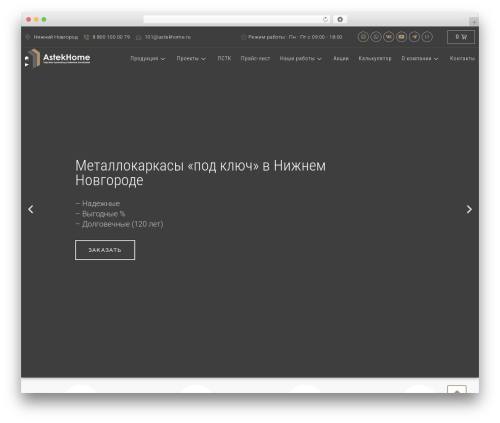Open the Продукция menu label
This screenshot has height=423, width=500.
tap(144, 58)
